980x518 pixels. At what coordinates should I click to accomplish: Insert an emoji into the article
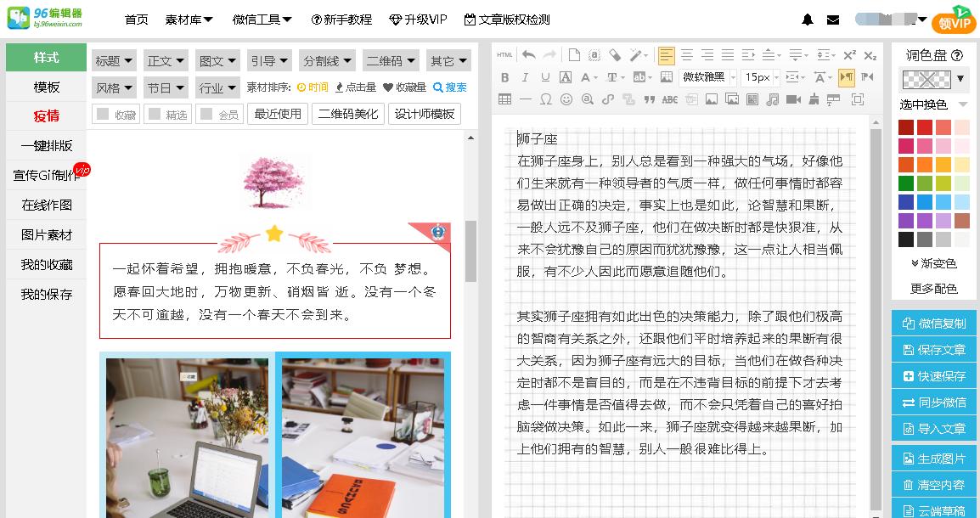566,99
